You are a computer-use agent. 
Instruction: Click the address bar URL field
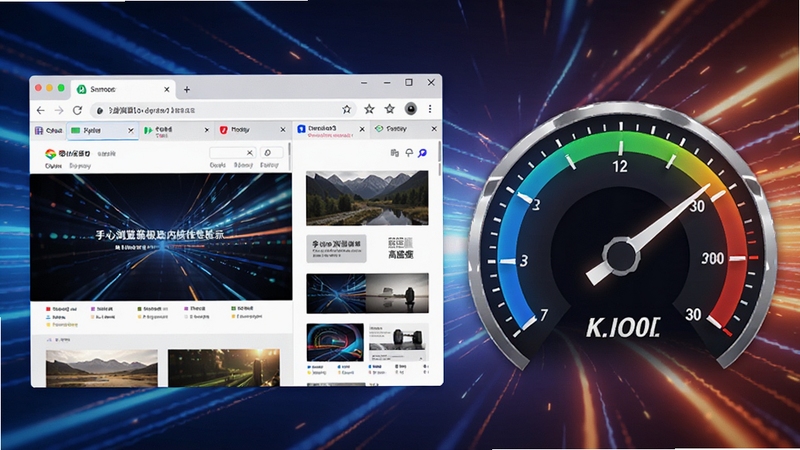[x=222, y=110]
